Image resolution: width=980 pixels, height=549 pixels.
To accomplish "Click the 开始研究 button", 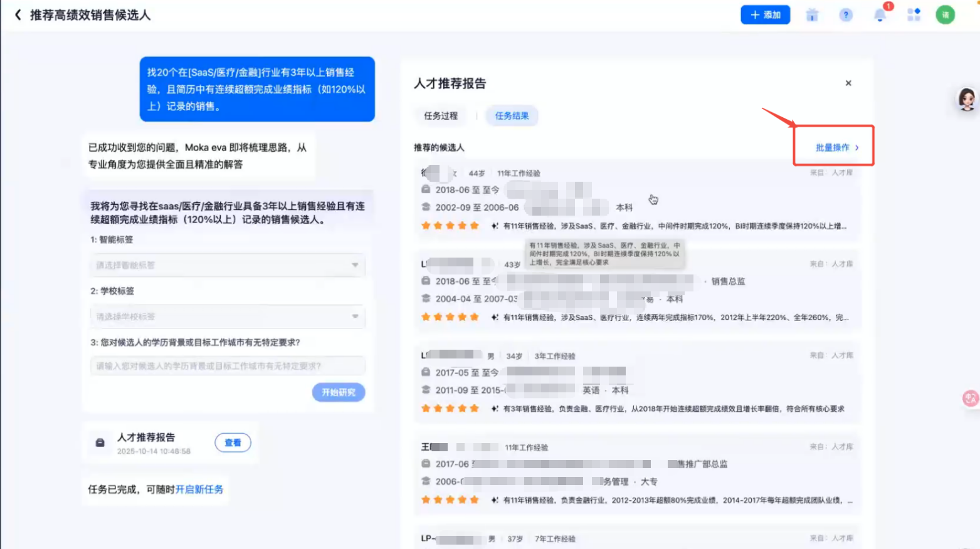I will [339, 392].
